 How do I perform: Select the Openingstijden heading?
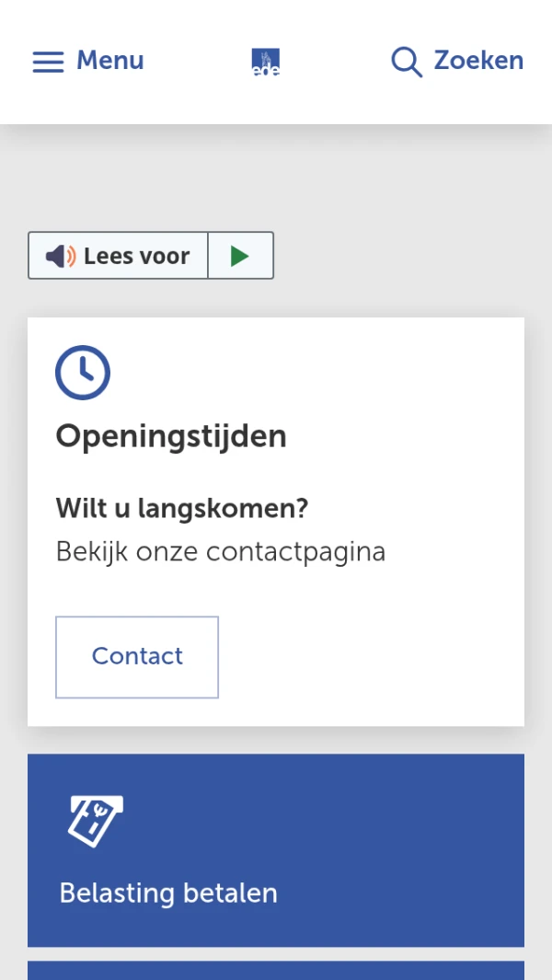pyautogui.click(x=171, y=435)
